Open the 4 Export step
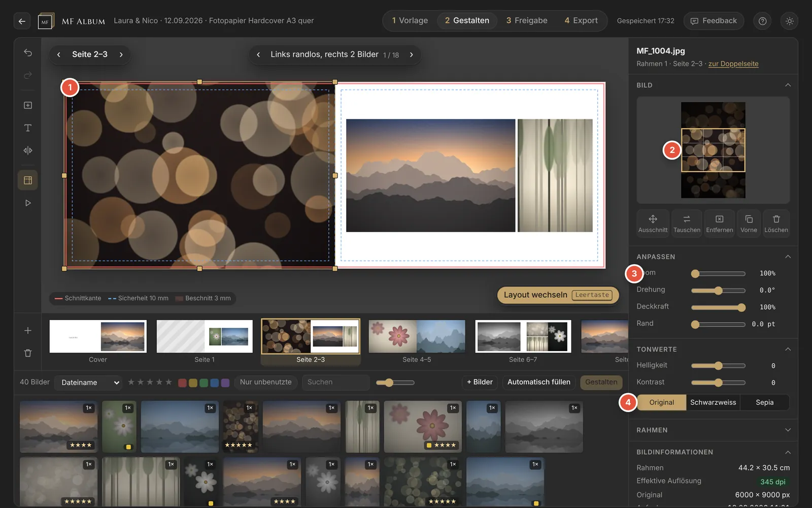The width and height of the screenshot is (812, 508). 581,21
